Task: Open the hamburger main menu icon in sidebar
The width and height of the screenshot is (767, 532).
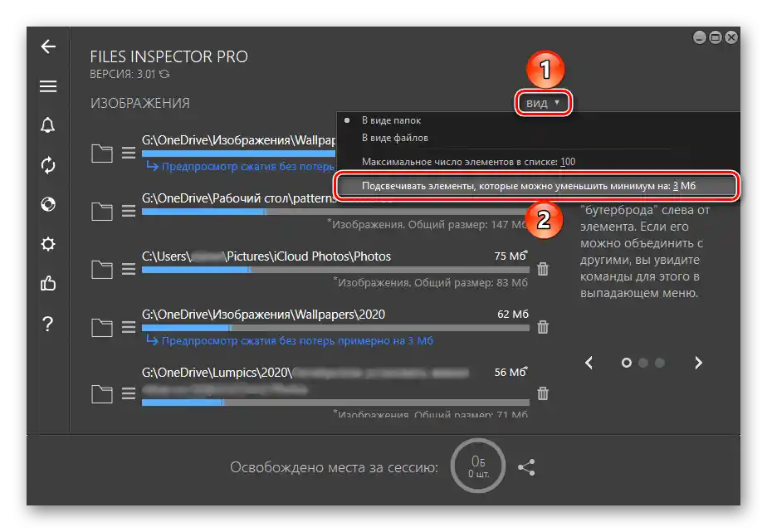Action: click(48, 86)
